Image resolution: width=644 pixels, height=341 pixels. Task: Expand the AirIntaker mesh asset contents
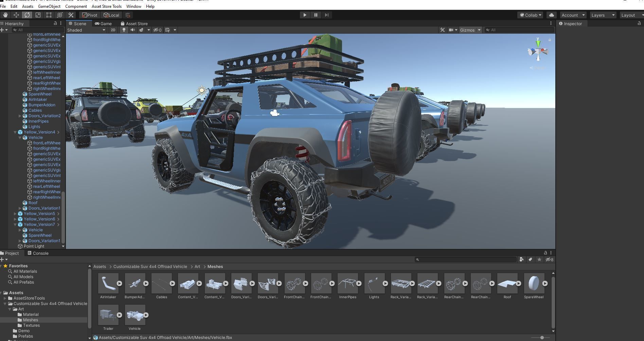[x=119, y=283]
